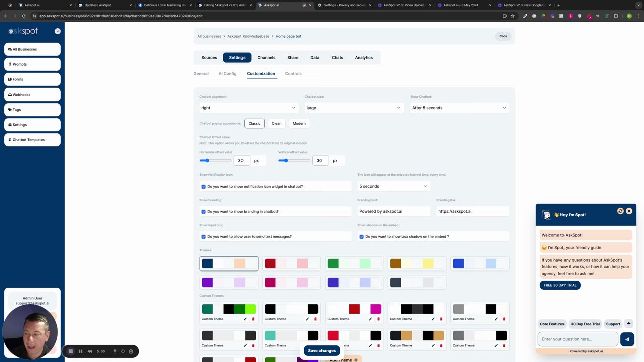Viewport: 644px width, 362px height.
Task: Click FREE 30 DAY TRIAL in chatbot
Action: click(560, 285)
